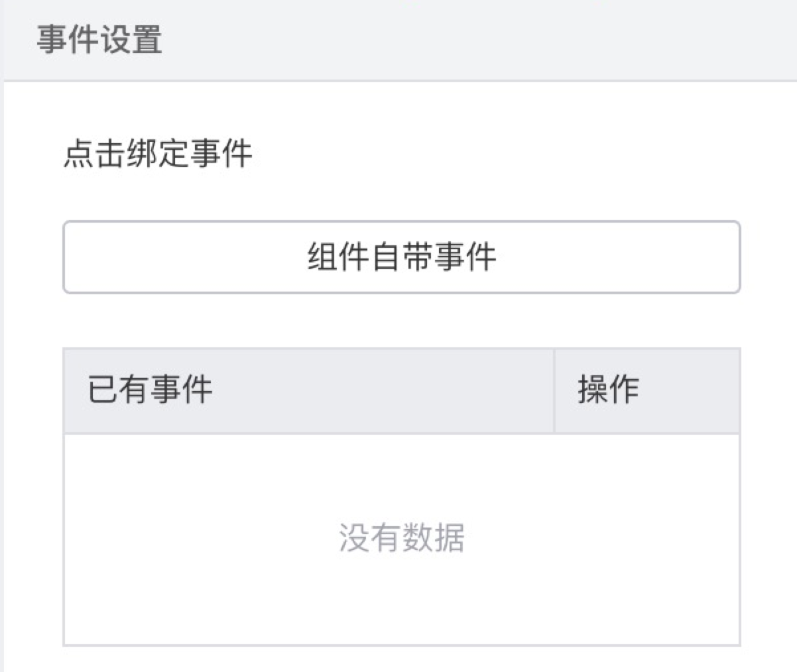This screenshot has width=797, height=672.
Task: Click the 操作 column header
Action: click(608, 390)
